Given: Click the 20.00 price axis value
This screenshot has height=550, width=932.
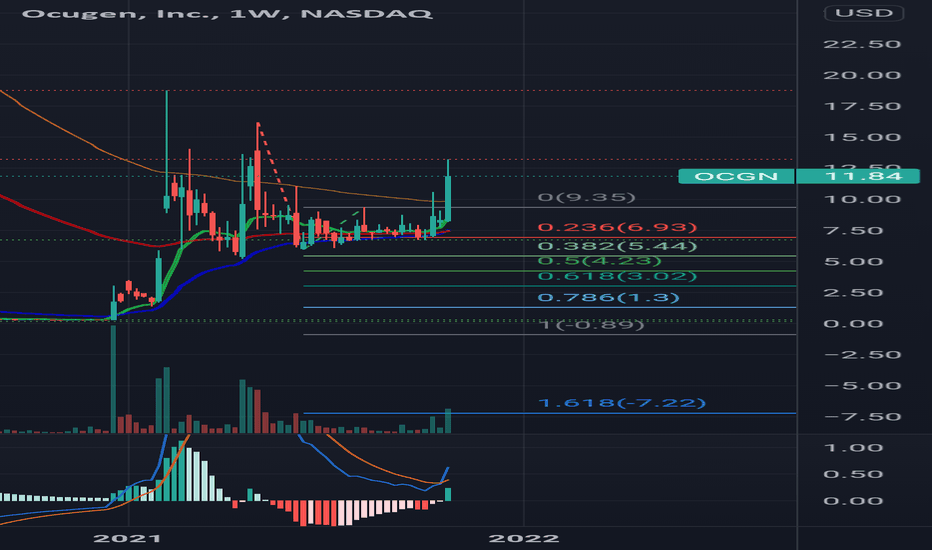Looking at the screenshot, I should (862, 76).
